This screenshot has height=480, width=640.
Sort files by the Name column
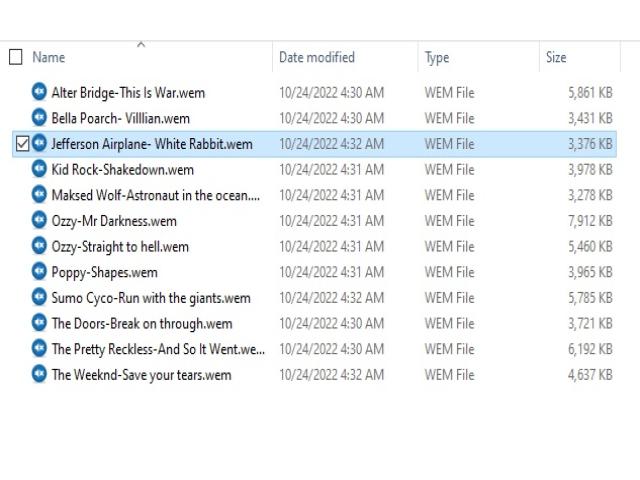click(49, 57)
